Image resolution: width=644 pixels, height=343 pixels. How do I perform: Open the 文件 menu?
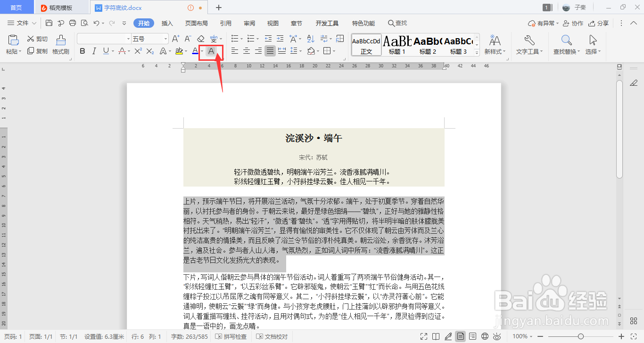(x=21, y=23)
